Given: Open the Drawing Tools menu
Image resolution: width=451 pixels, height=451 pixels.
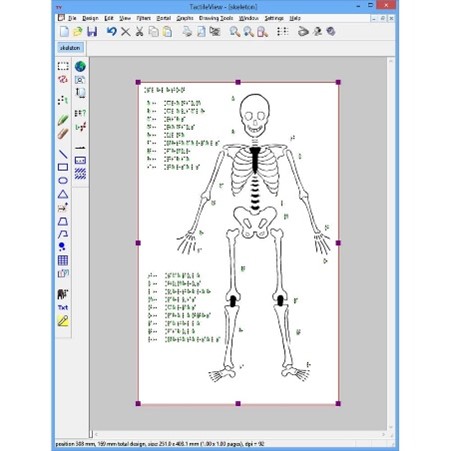Looking at the screenshot, I should point(216,18).
